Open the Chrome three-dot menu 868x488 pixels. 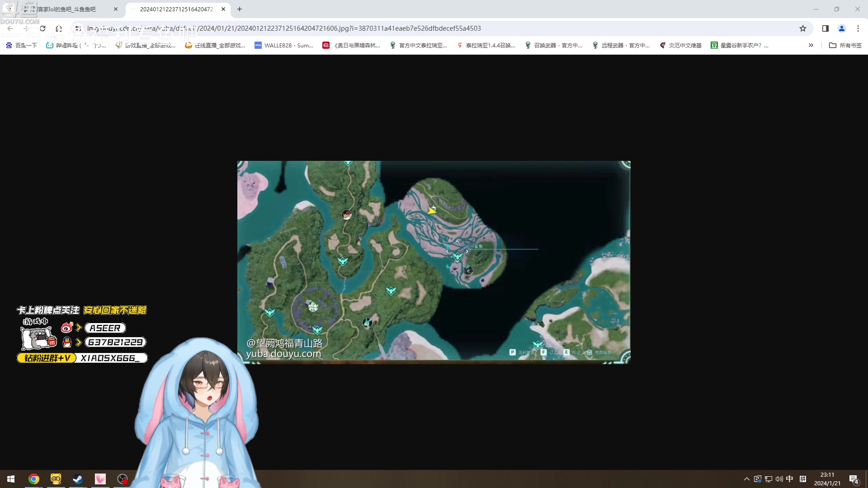point(858,28)
